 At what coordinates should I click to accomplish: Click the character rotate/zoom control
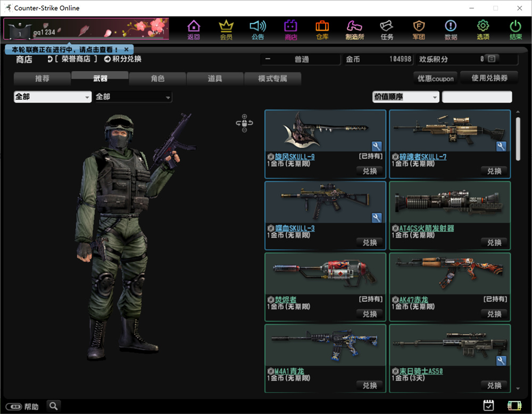coord(244,123)
